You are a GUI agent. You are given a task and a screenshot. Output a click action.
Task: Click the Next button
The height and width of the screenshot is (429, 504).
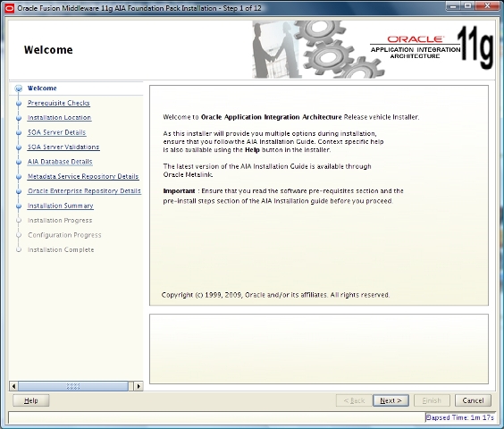click(391, 400)
